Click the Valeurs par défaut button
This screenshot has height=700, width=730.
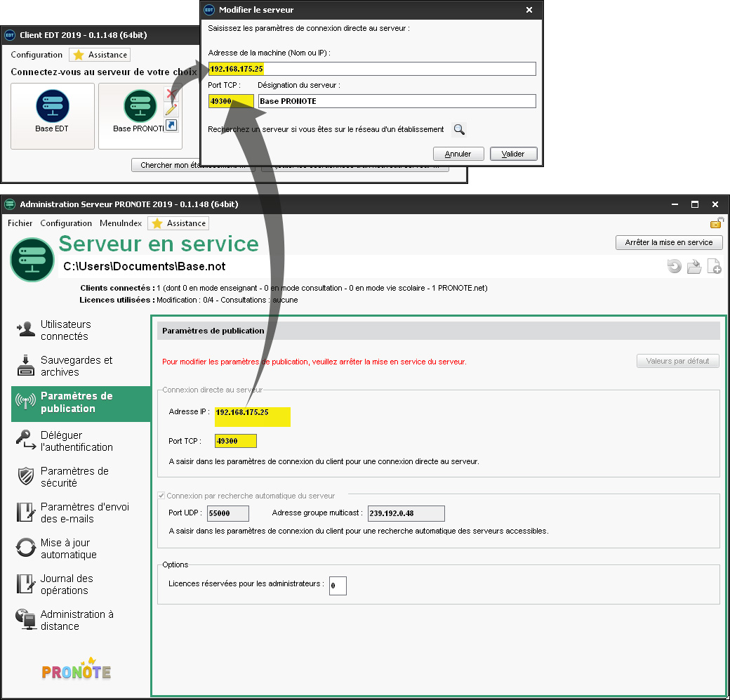(678, 361)
